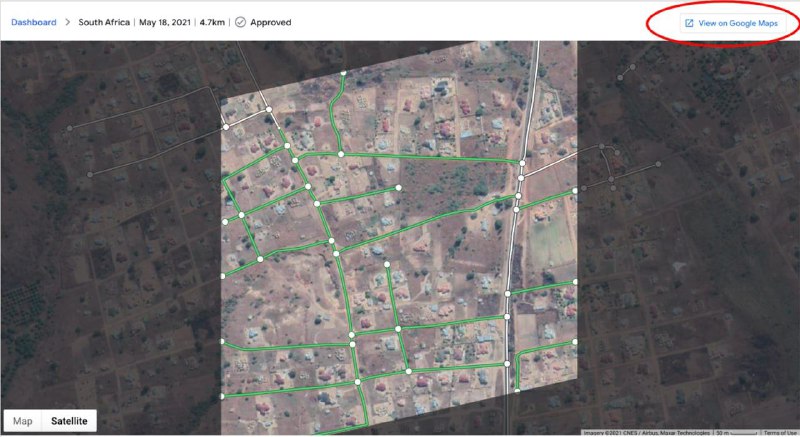800x437 pixels.
Task: Click node where long horizontal green road meets main road
Action: point(521,163)
